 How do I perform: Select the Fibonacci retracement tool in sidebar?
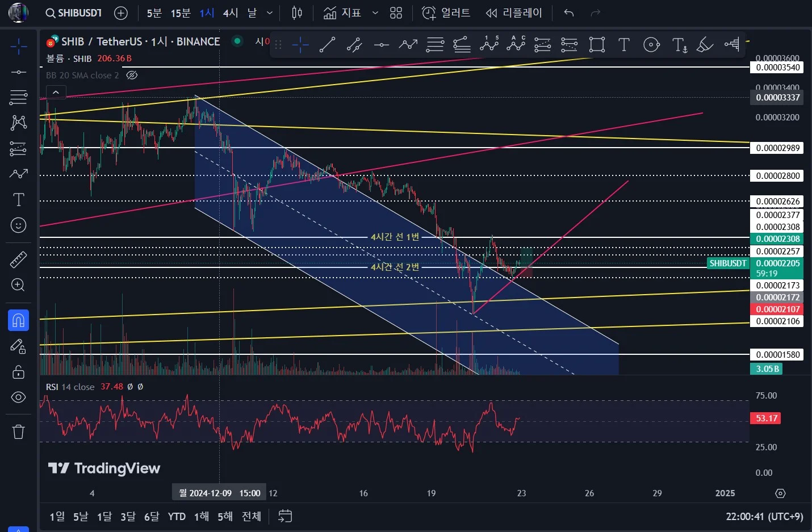point(18,97)
